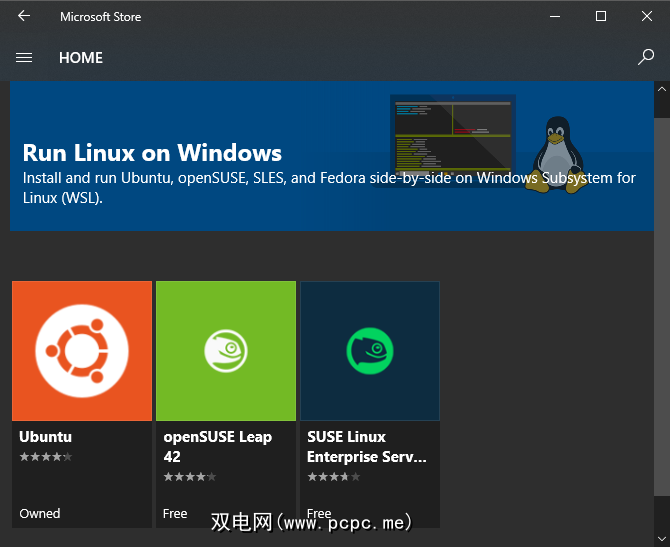Click the Tux penguin in the banner
This screenshot has height=547, width=670.
(558, 155)
